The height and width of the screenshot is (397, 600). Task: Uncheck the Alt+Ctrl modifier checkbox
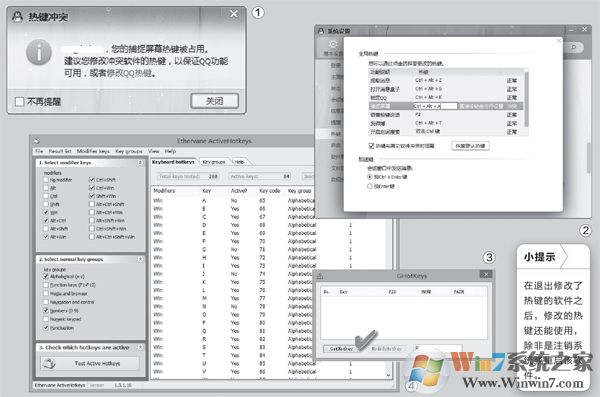46,221
